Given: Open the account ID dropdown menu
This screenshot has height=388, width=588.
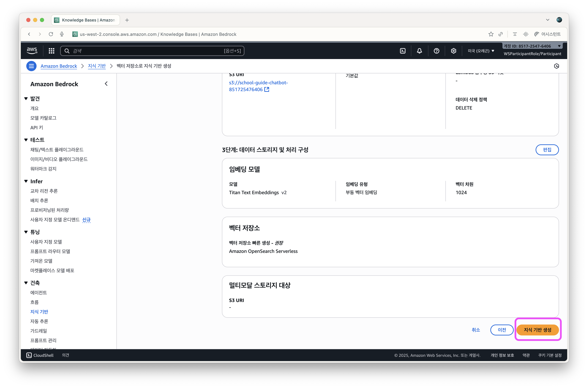Looking at the screenshot, I should pyautogui.click(x=532, y=46).
